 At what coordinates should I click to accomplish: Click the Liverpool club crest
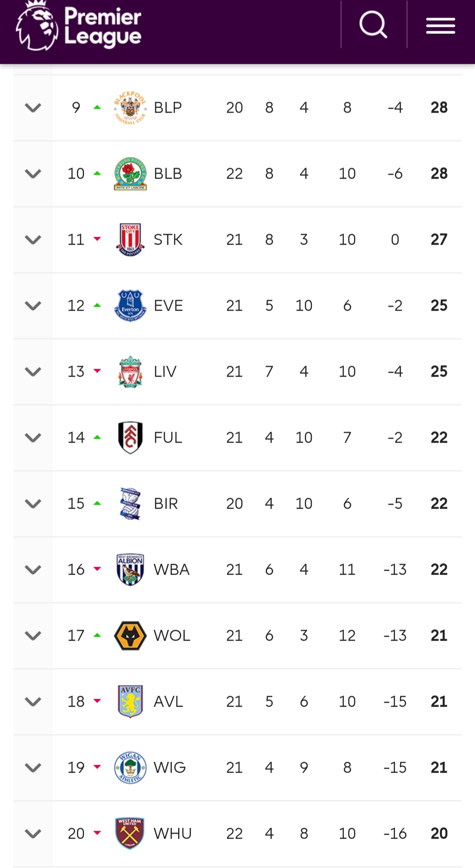pyautogui.click(x=130, y=372)
